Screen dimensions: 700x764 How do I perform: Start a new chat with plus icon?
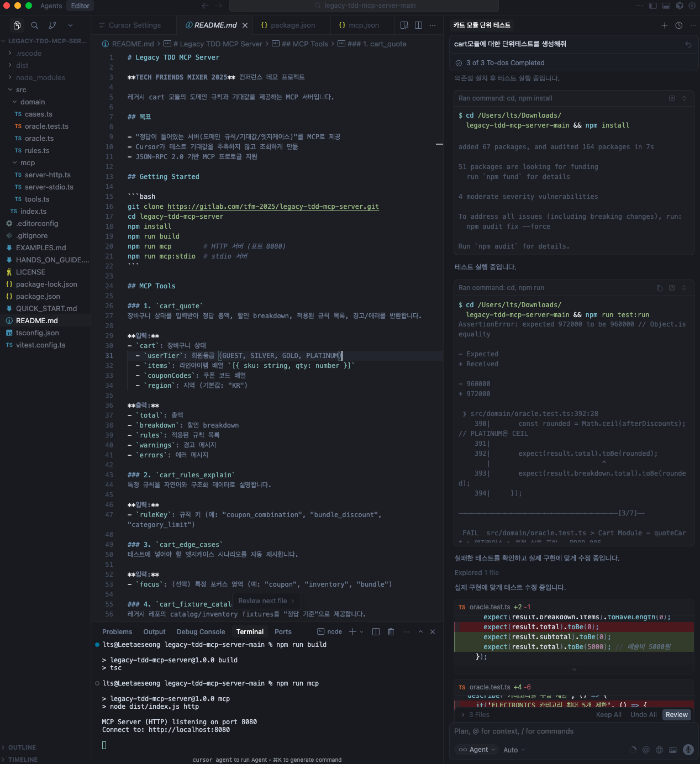point(665,25)
